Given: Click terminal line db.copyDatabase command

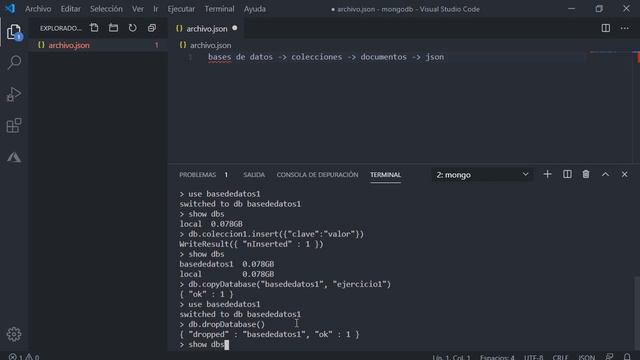Looking at the screenshot, I should (x=285, y=284).
